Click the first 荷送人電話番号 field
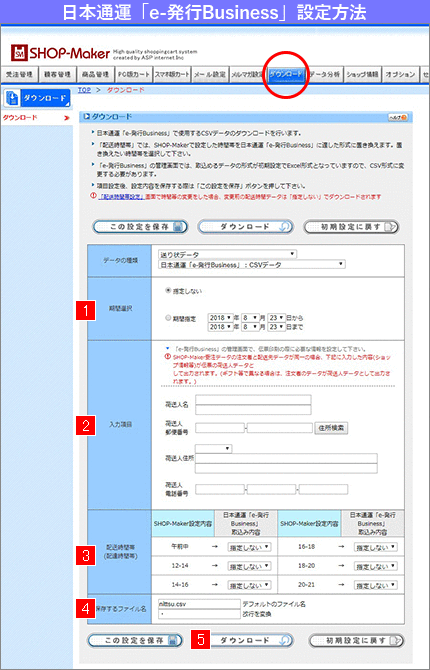Viewport: 430px width, 670px height. point(220,489)
